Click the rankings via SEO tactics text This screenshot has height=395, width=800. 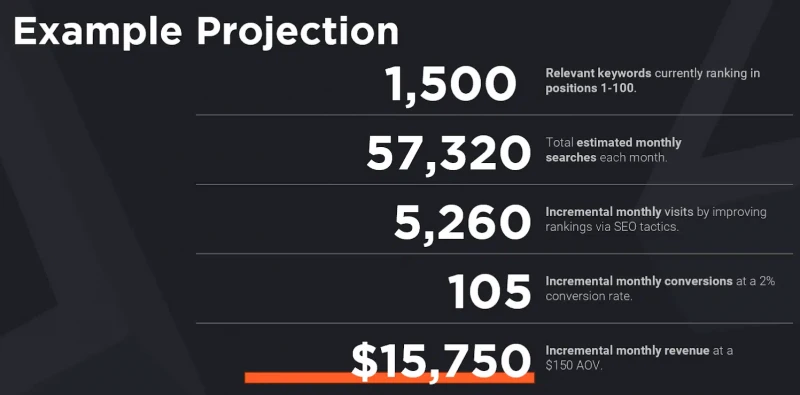click(612, 227)
